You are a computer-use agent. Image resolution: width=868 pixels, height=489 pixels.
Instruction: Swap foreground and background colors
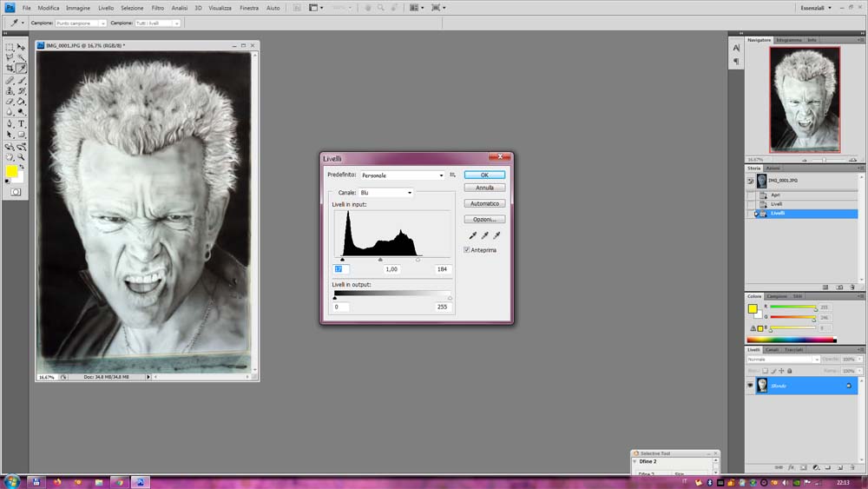(x=22, y=167)
